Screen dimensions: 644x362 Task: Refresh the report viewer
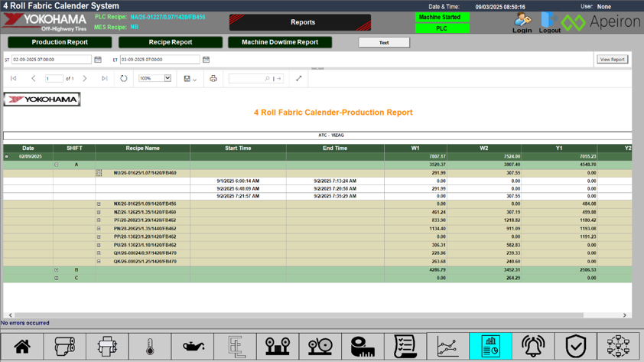tap(124, 79)
